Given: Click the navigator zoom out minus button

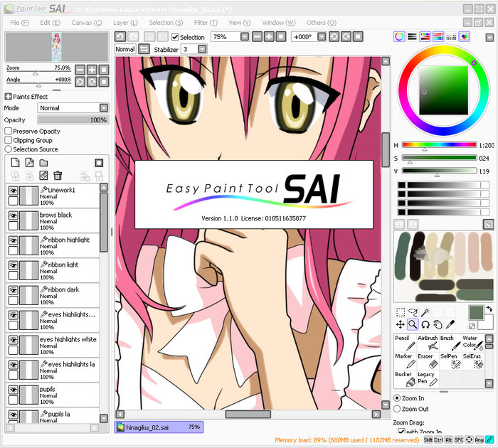Looking at the screenshot, I should (80, 70).
